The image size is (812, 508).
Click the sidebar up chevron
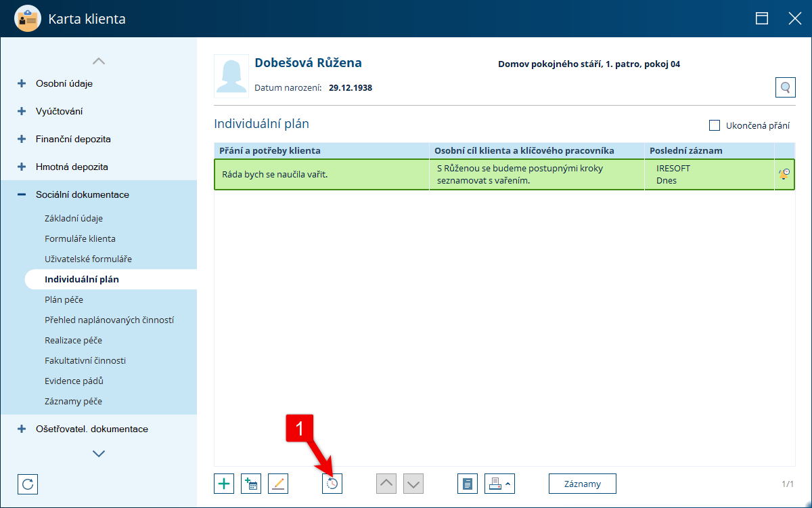coord(99,61)
